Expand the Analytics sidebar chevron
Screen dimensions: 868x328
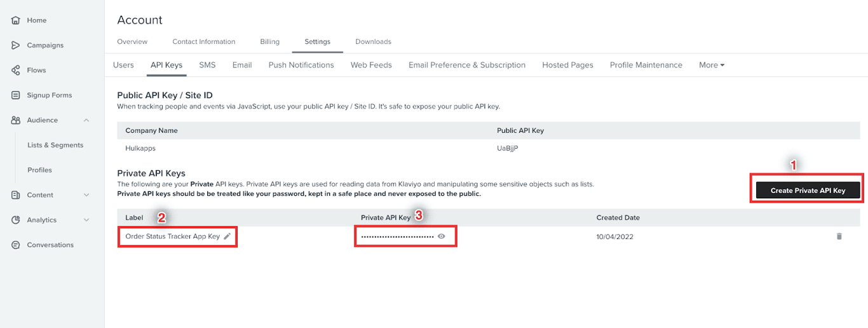point(86,220)
